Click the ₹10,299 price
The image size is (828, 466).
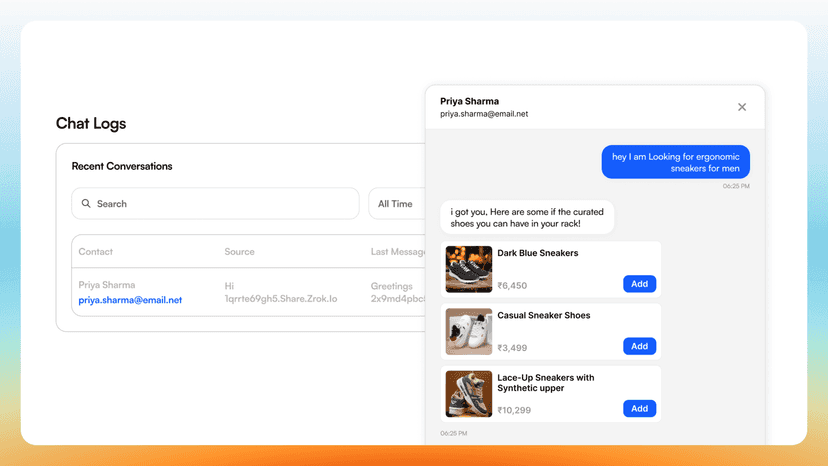coord(514,410)
